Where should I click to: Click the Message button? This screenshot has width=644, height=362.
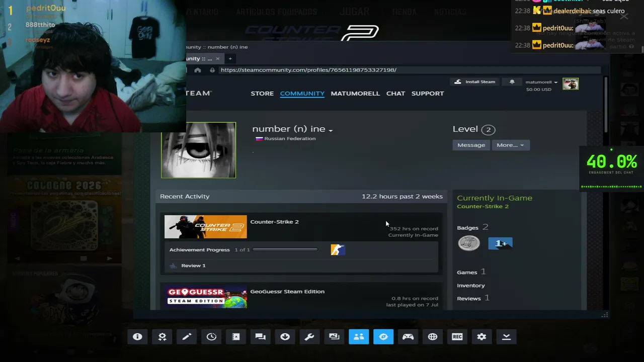[x=471, y=145]
